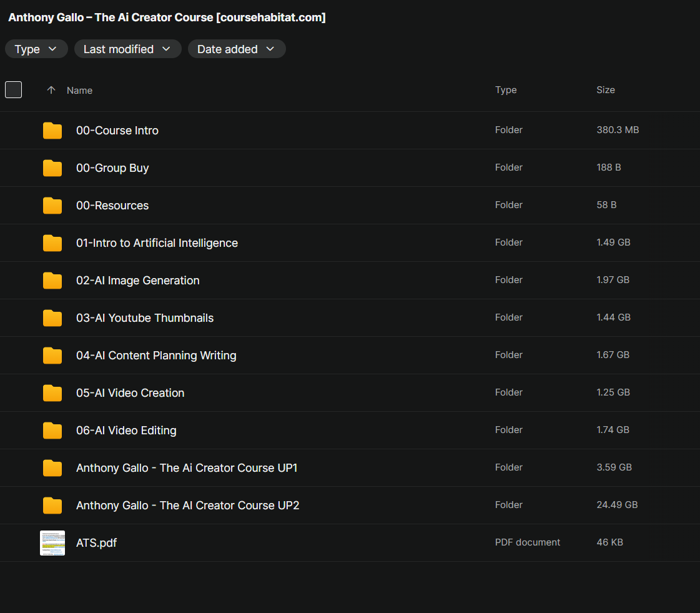Viewport: 700px width, 613px height.
Task: Open 01-Intro to Artificial Intelligence name
Action: coord(157,243)
